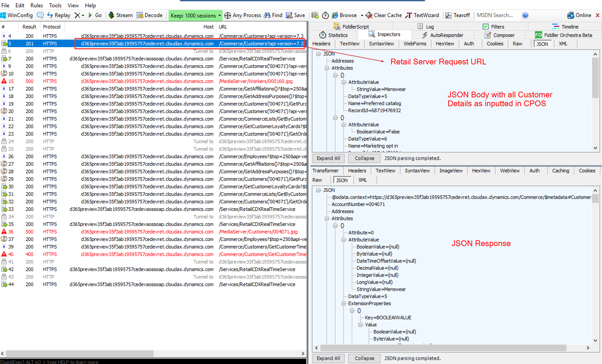Open the Composer tab
Screen dimensions: 602x364
pos(499,35)
